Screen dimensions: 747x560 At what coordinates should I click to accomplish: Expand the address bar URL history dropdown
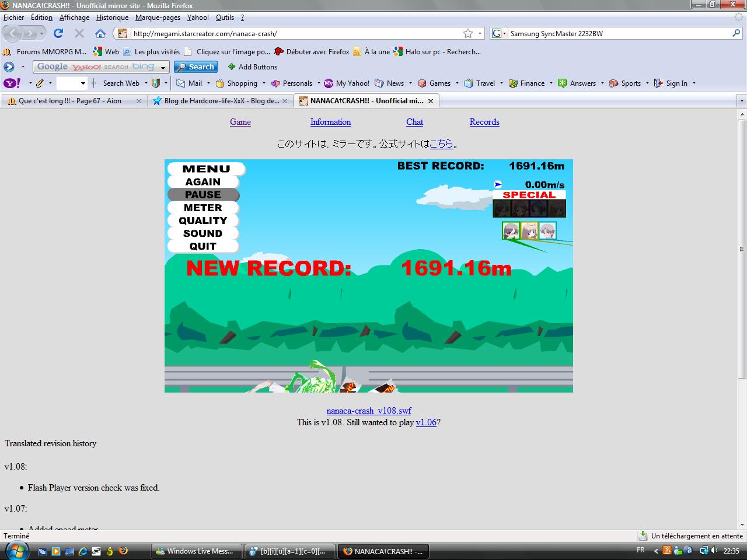coord(480,33)
